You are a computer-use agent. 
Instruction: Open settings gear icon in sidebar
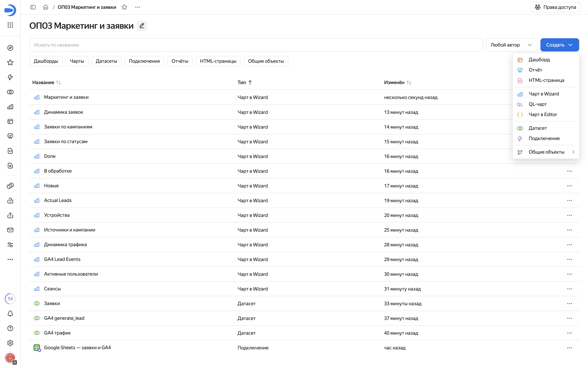pos(10,343)
